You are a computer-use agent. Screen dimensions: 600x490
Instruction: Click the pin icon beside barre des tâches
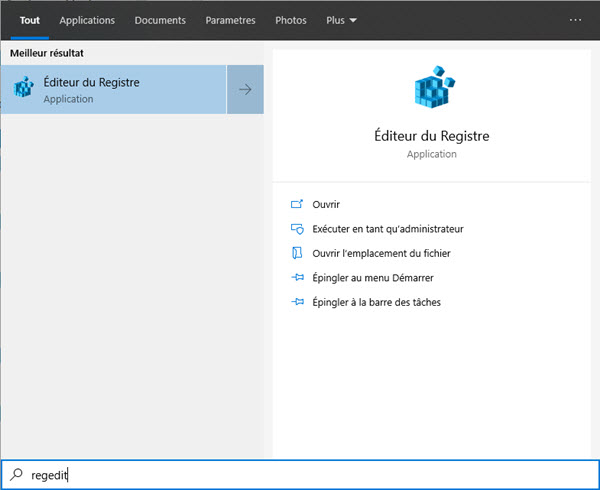(297, 302)
